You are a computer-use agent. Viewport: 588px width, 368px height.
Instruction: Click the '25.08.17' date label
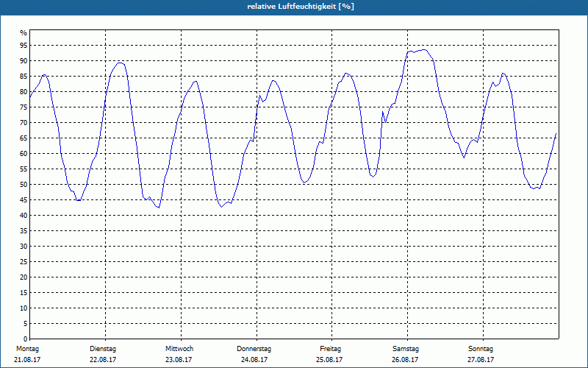point(329,360)
